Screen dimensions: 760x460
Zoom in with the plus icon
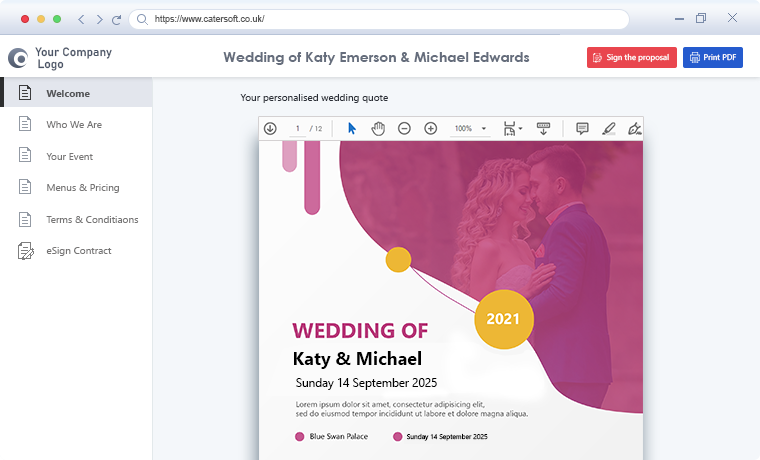pos(431,128)
